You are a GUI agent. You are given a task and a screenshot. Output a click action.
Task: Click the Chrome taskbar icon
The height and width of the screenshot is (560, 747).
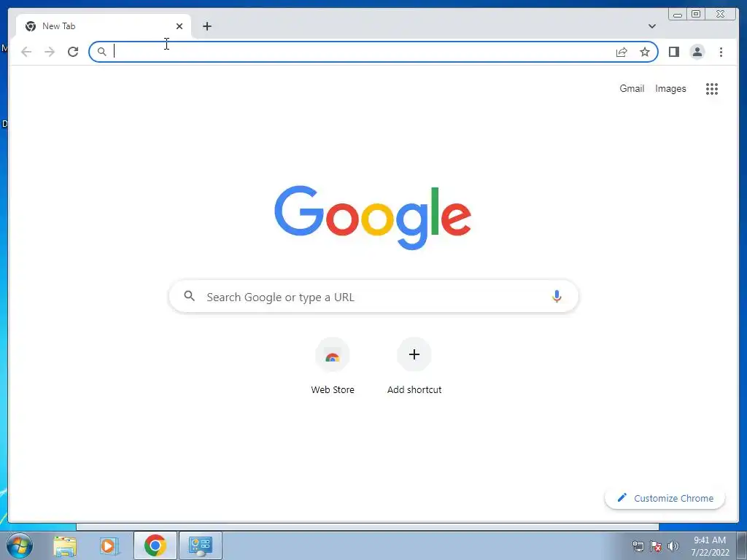[155, 545]
